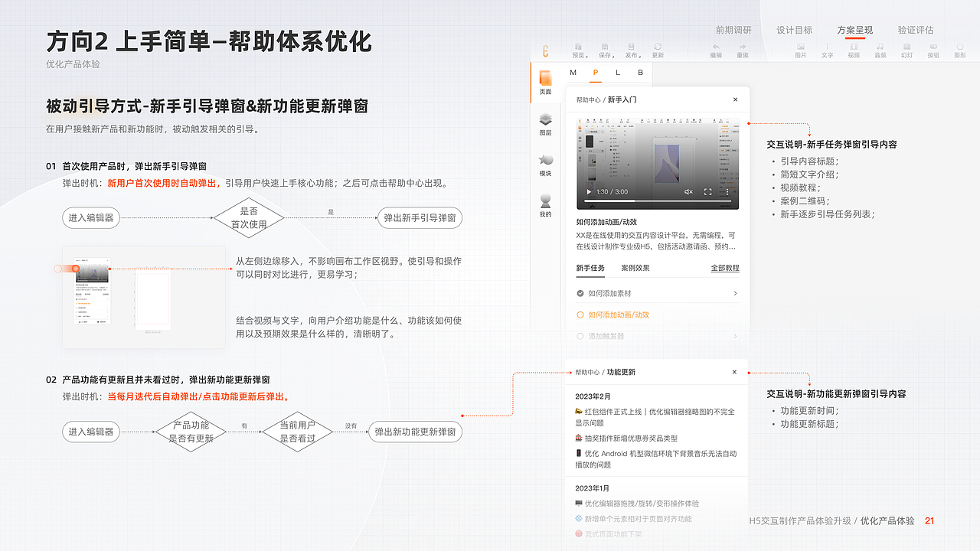Click the 撤销 undo icon
The image size is (980, 551).
point(715,49)
